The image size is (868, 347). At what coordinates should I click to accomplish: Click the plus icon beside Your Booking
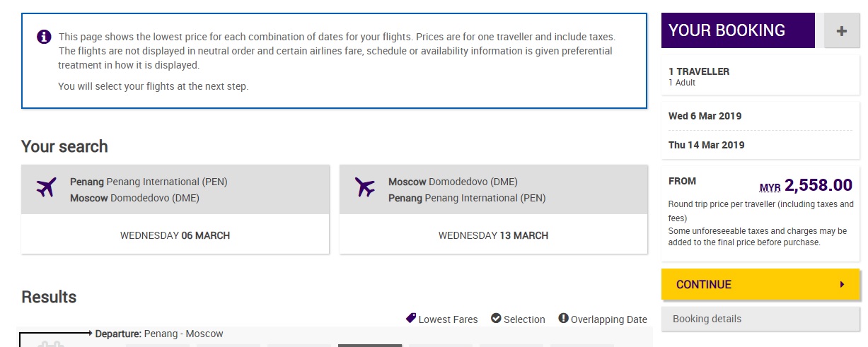point(841,30)
